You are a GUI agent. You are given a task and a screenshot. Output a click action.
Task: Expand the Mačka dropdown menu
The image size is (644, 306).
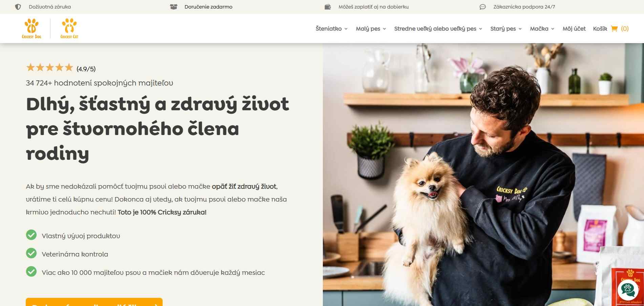click(542, 29)
